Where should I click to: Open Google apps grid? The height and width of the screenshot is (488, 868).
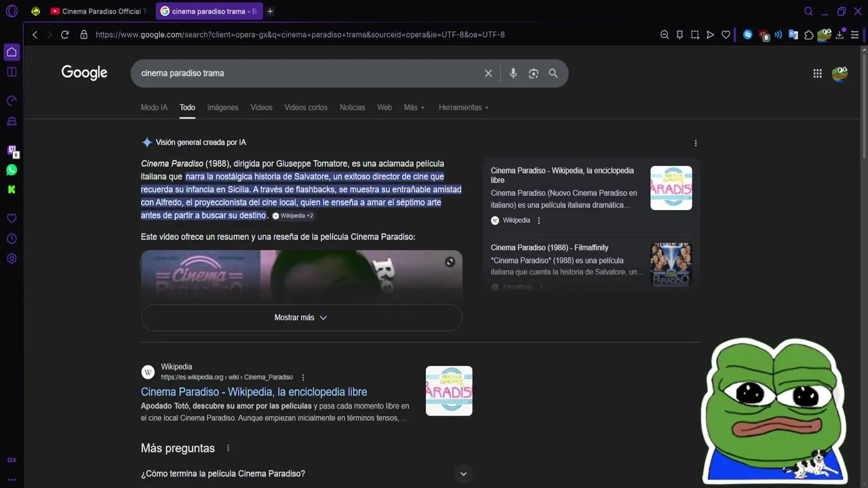[x=817, y=73]
